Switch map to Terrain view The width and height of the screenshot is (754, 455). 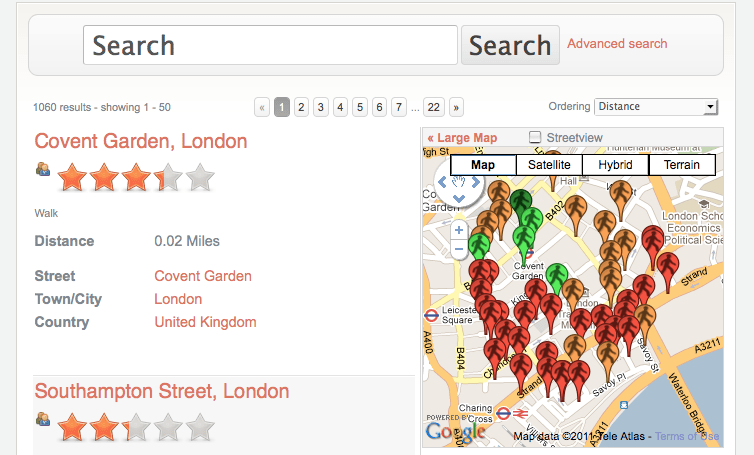(x=682, y=165)
